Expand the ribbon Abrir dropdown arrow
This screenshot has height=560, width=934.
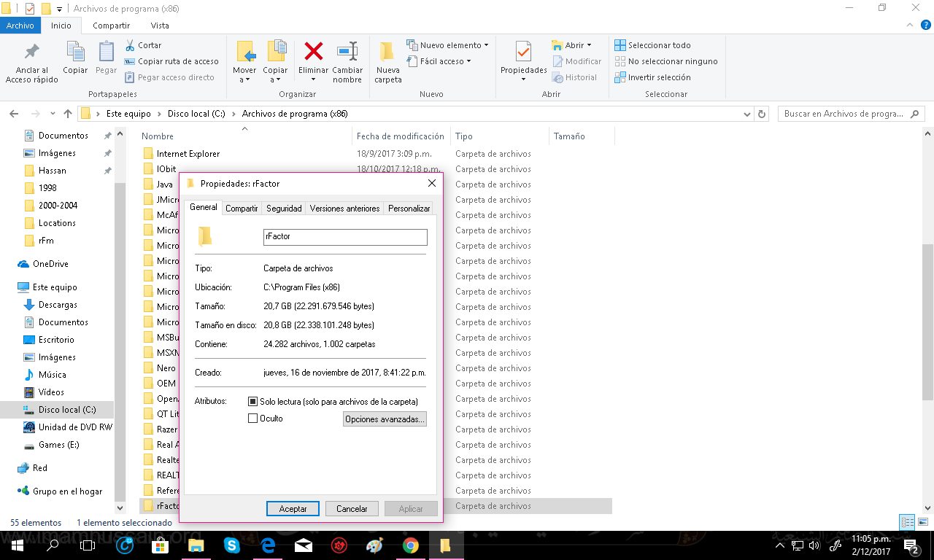(x=589, y=45)
